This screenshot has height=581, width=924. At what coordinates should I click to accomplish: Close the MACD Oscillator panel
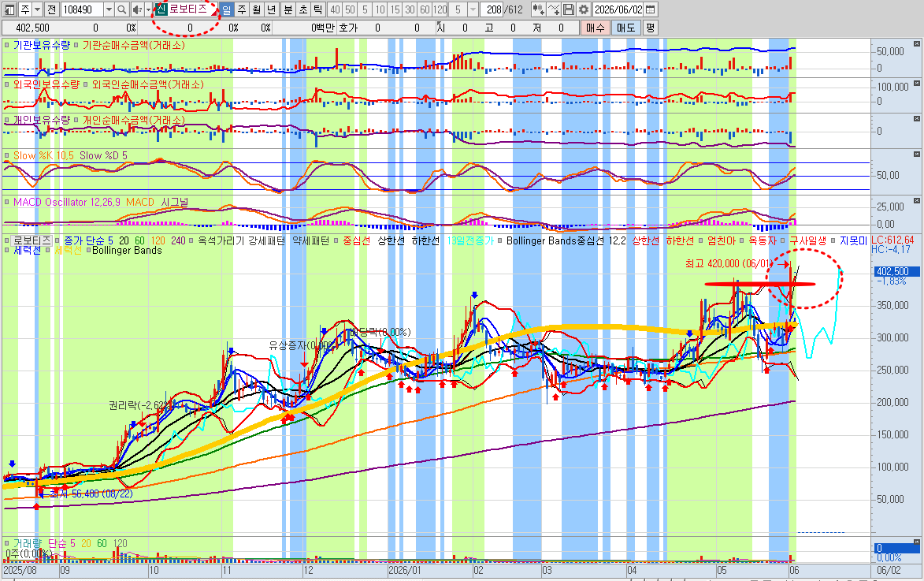(917, 200)
